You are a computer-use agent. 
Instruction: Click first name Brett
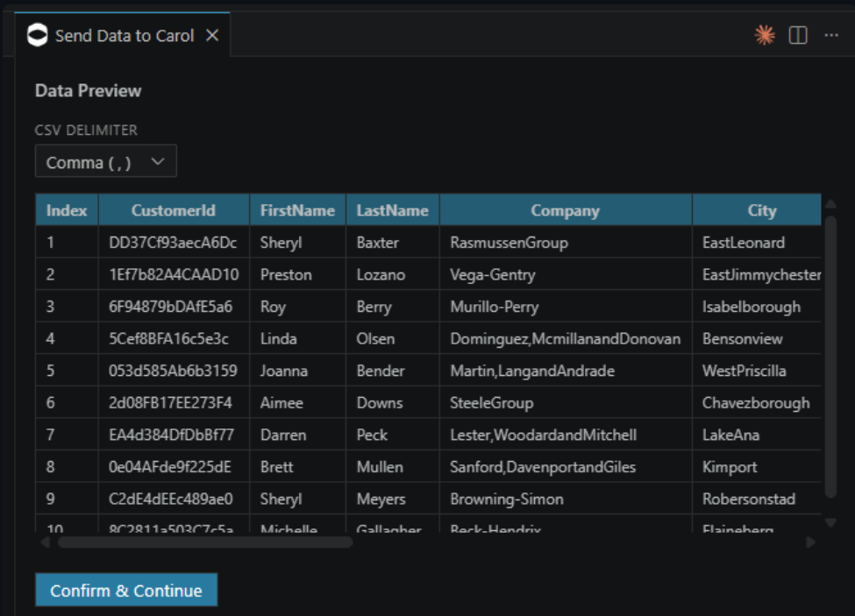pyautogui.click(x=276, y=467)
